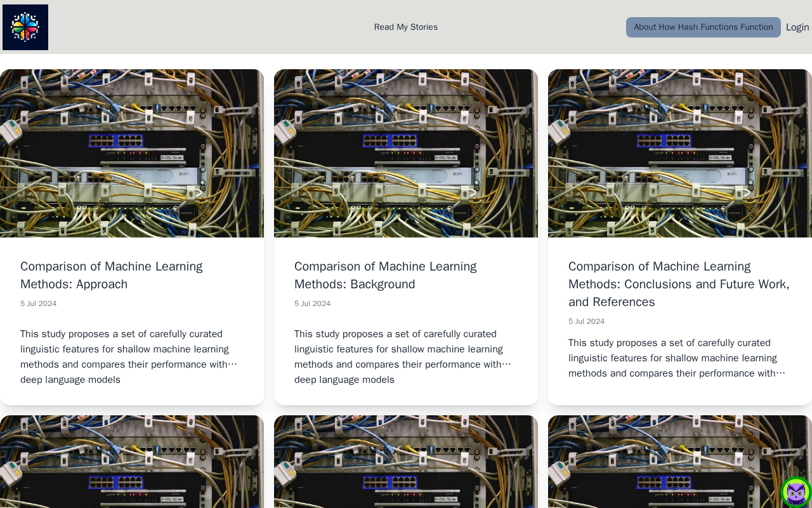Click the purple owl avatar icon
The width and height of the screenshot is (812, 508).
[x=796, y=492]
